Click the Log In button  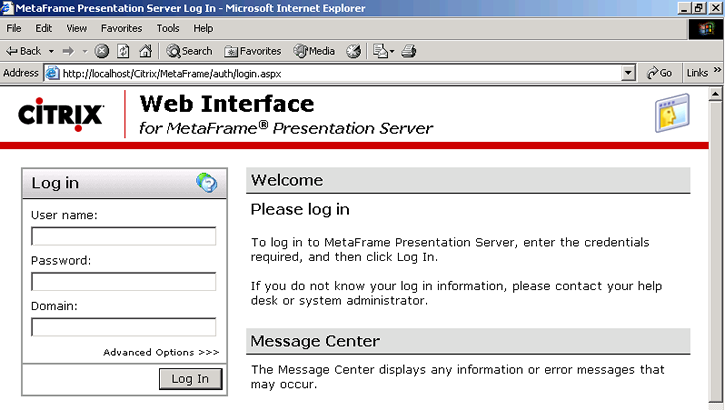tap(190, 379)
